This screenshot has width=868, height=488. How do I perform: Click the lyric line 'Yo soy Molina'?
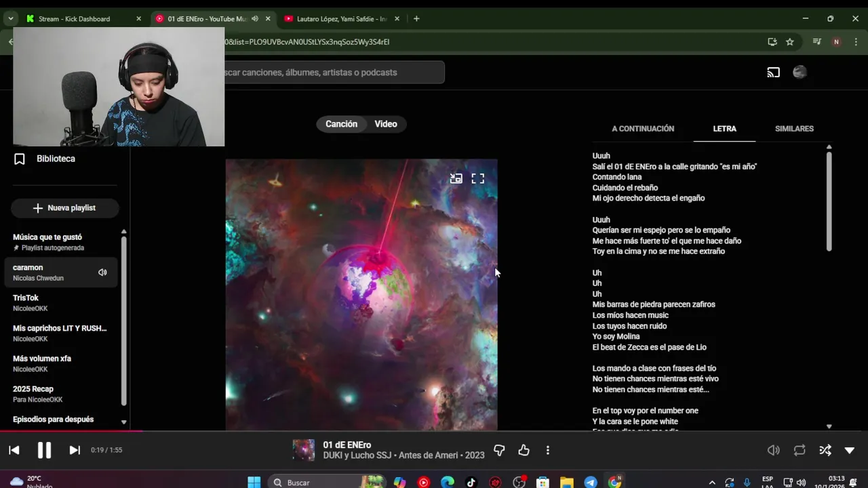[x=616, y=337]
